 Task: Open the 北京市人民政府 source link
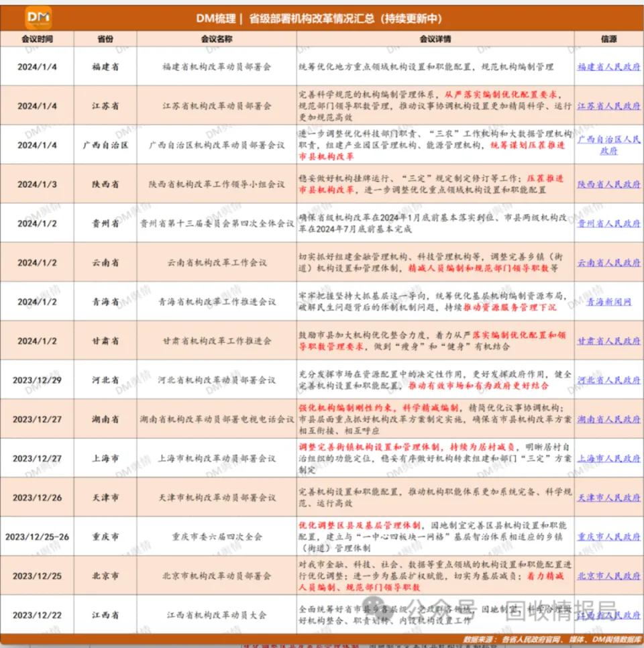point(608,576)
